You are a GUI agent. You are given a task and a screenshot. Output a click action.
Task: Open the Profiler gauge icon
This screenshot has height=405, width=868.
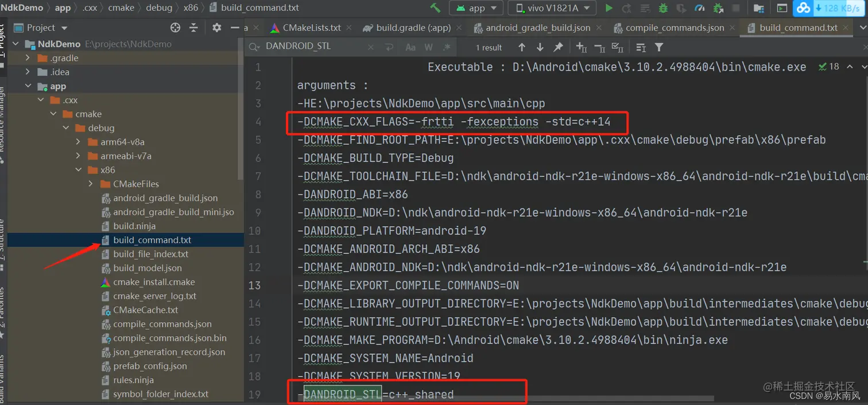[x=699, y=8]
